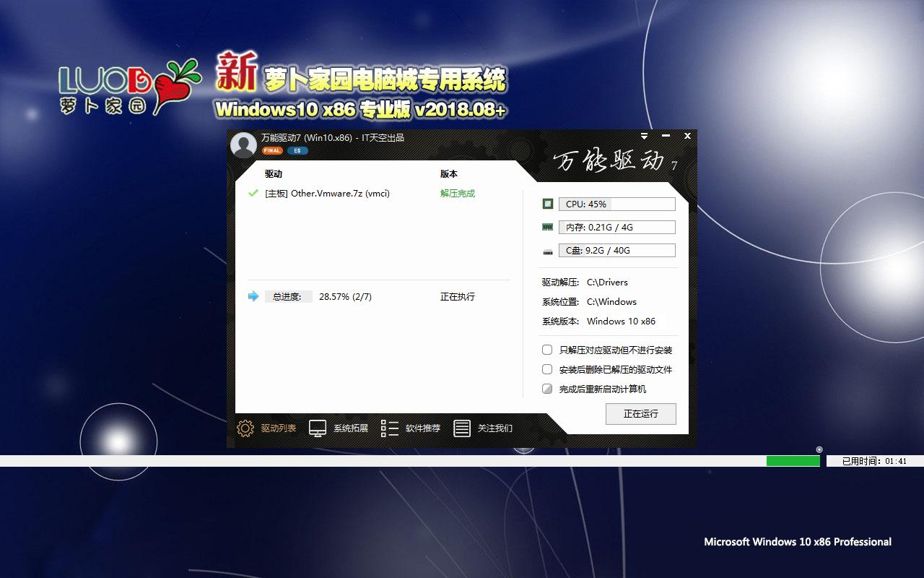924x578 pixels.
Task: Open the title bar dropdown menu arrow
Action: click(644, 136)
